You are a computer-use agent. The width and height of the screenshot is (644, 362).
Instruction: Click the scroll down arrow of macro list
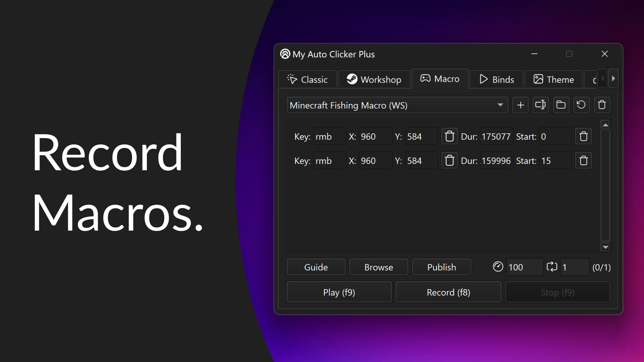tap(605, 247)
